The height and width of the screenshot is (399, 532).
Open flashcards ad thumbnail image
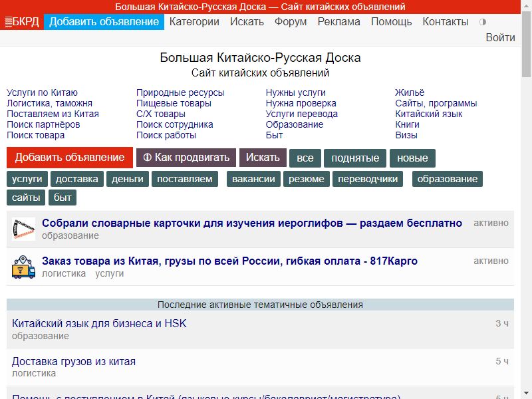(23, 229)
